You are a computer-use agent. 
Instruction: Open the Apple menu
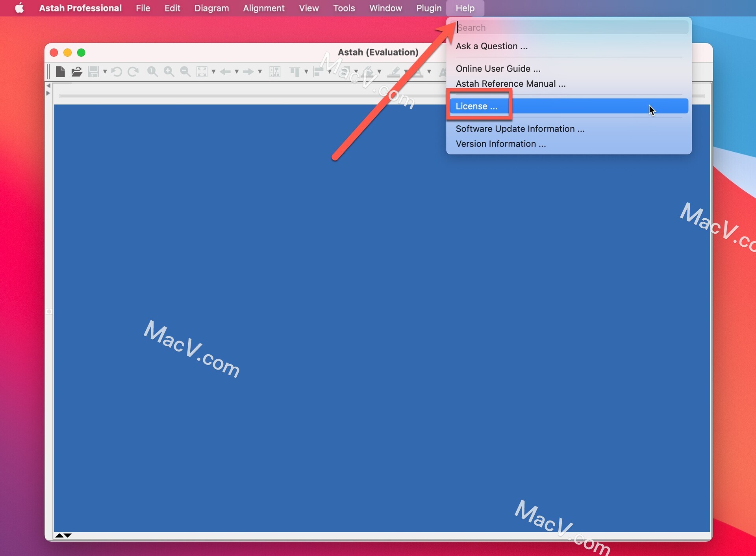(x=19, y=8)
